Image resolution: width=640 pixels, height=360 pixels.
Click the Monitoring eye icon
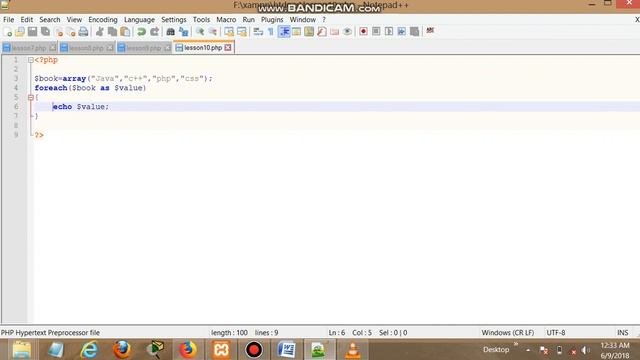347,31
